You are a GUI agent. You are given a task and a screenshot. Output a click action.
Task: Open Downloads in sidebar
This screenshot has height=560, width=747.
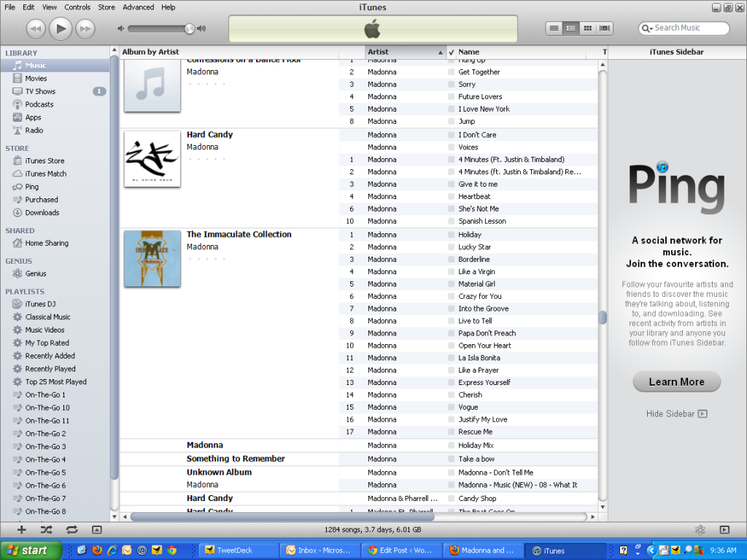coord(55,212)
